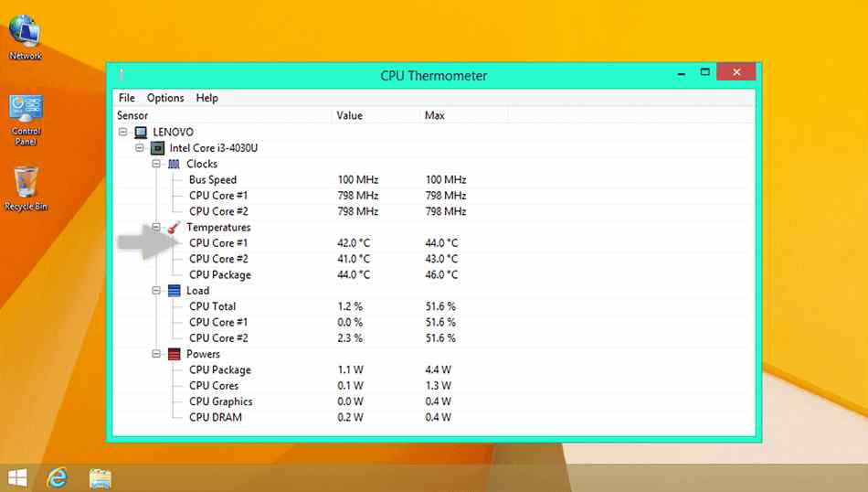Collapse the Clocks section
Image resolution: width=868 pixels, height=492 pixels.
156,165
